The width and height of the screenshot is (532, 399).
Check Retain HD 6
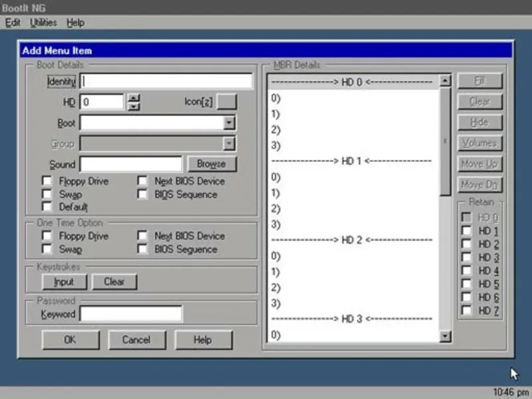tap(467, 297)
